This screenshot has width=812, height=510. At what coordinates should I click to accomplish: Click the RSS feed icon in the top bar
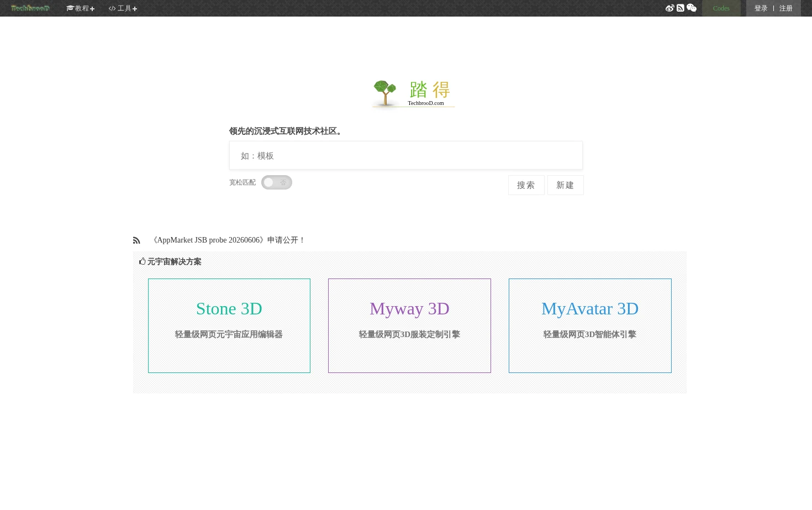coord(681,8)
